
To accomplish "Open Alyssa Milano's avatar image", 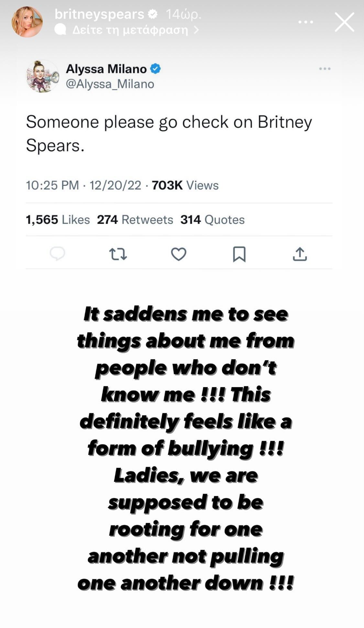I will click(42, 76).
